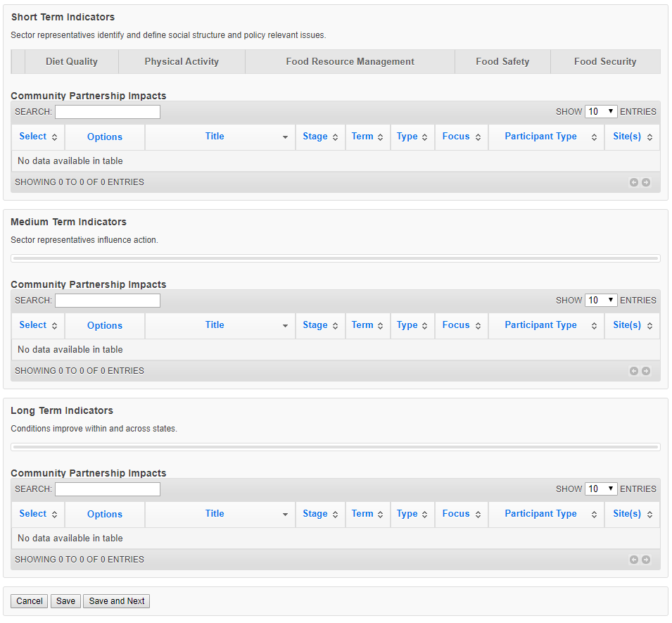Sort Short Term table by Stage column

coord(320,137)
